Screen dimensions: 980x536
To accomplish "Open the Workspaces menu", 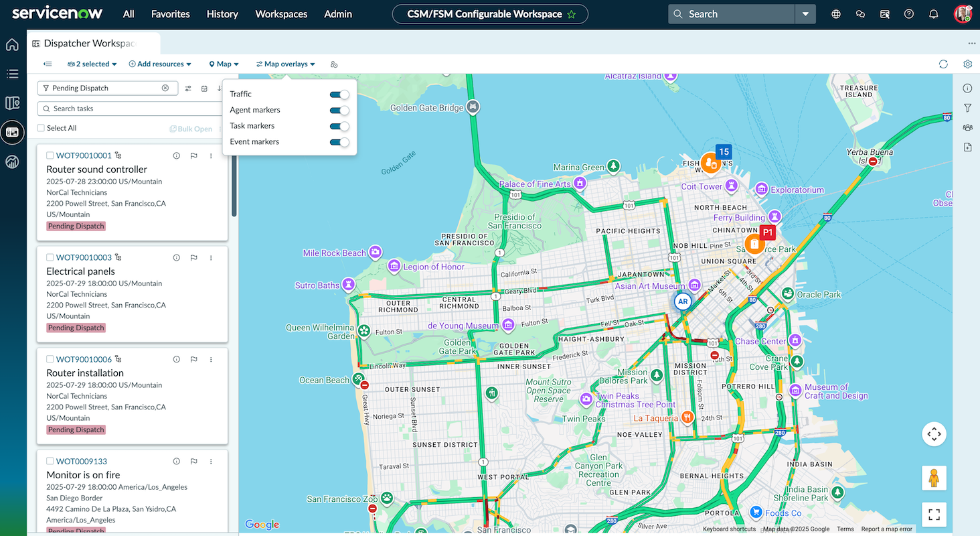I will (281, 14).
